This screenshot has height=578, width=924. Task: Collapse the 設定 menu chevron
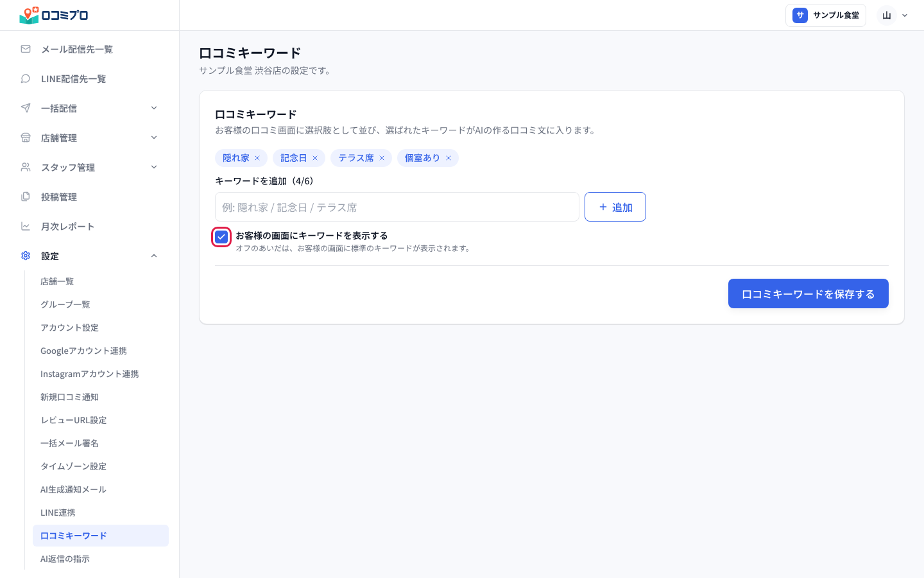pyautogui.click(x=154, y=256)
